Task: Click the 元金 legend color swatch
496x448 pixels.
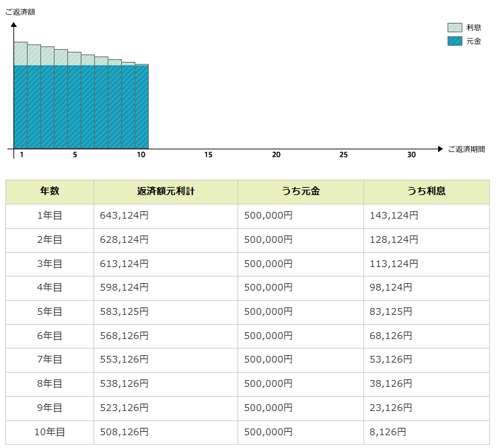Action: (455, 41)
